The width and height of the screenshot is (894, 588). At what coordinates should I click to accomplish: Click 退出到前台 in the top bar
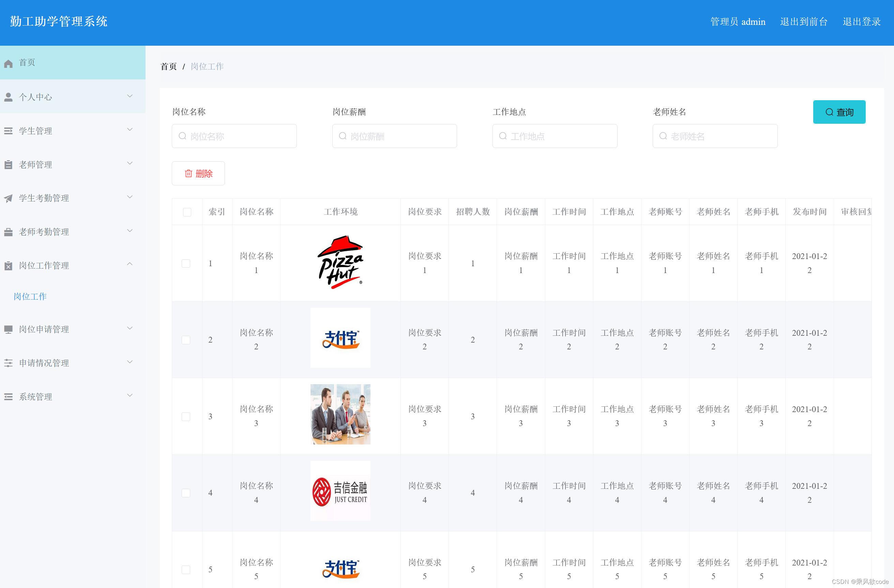coord(803,21)
